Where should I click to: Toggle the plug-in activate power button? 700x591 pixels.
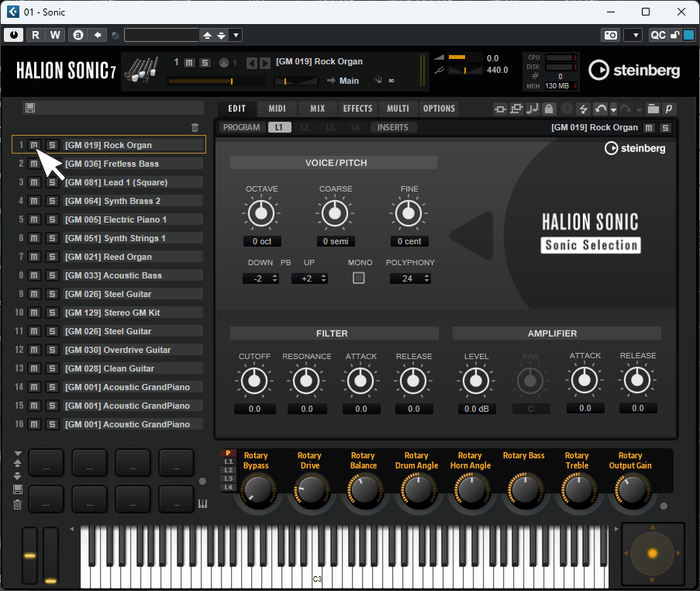[14, 35]
